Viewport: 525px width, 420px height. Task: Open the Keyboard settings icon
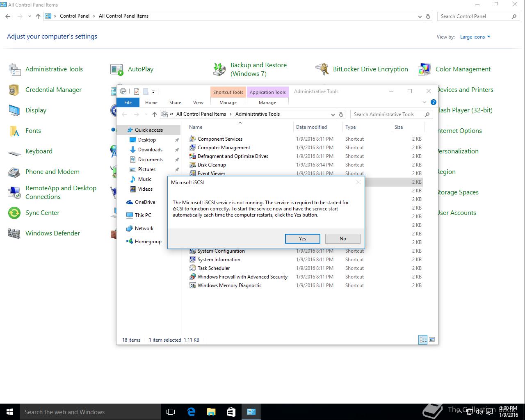[x=15, y=153]
